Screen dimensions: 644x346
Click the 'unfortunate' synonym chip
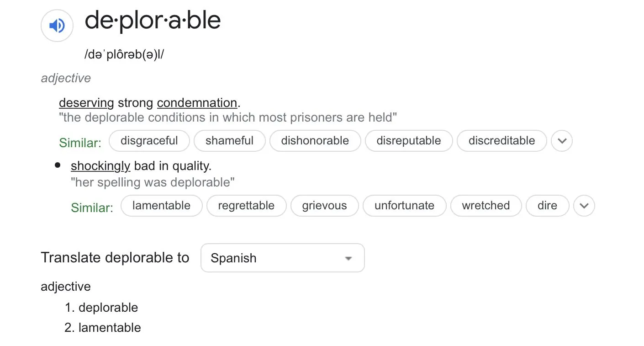[404, 206]
